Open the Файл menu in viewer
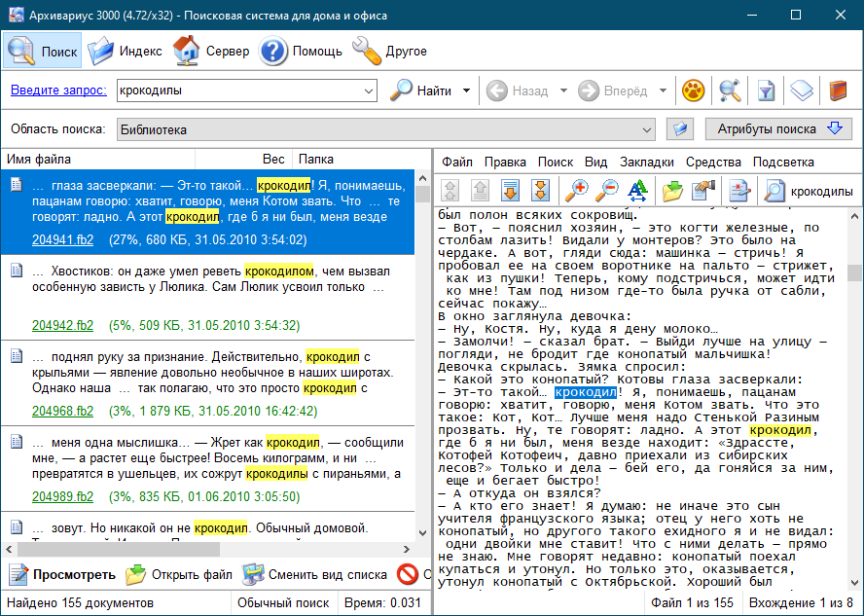Image resolution: width=864 pixels, height=616 pixels. pyautogui.click(x=457, y=162)
